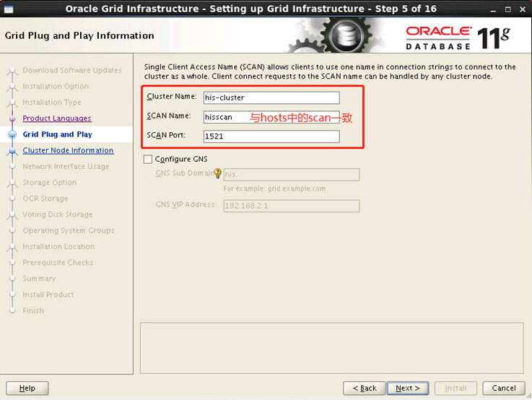
Task: Click the disabled Install button
Action: click(455, 388)
